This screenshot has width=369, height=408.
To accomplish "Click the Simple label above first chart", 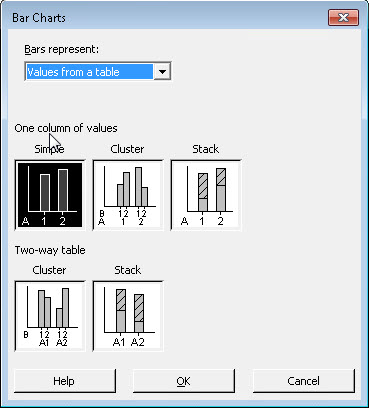I will point(49,149).
